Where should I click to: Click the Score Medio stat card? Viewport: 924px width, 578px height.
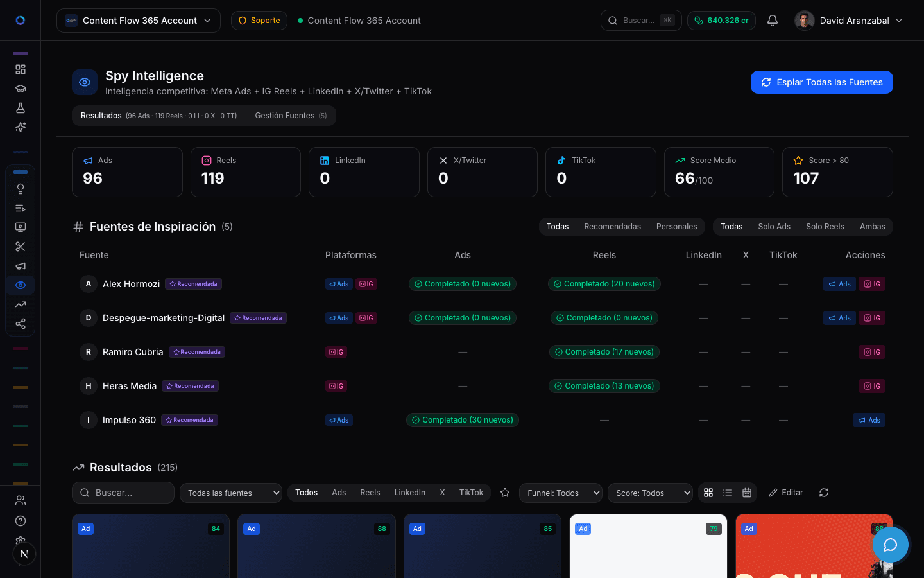point(719,172)
